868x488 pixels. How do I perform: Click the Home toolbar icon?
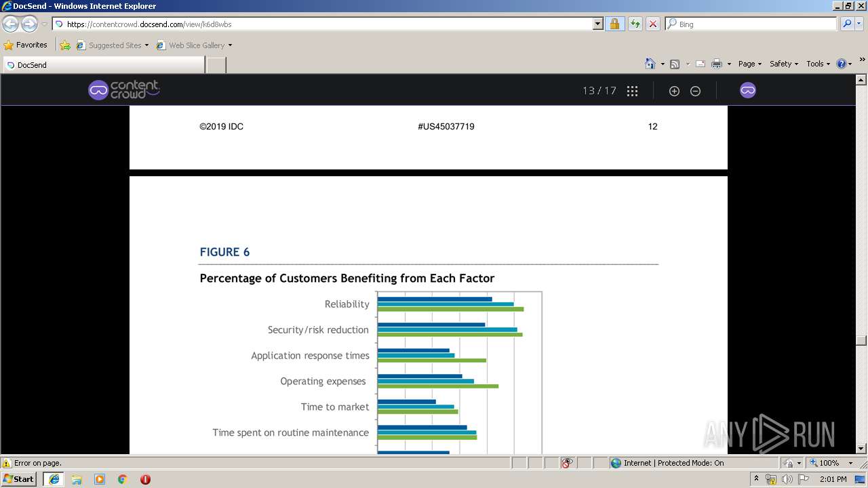pyautogui.click(x=650, y=64)
